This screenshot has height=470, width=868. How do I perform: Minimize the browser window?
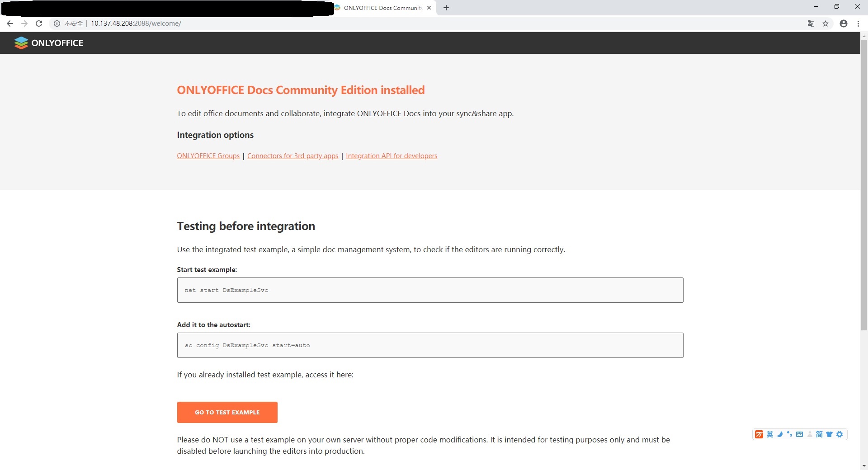click(x=816, y=7)
